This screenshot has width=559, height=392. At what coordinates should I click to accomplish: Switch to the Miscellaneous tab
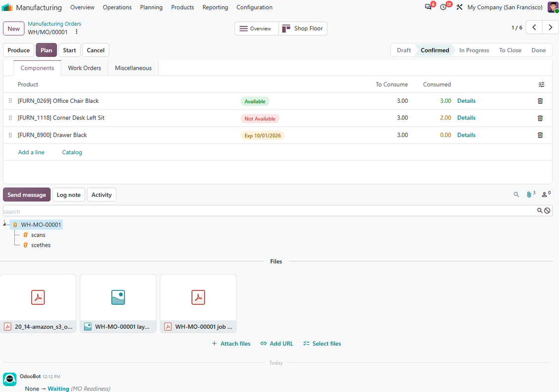[x=134, y=68]
